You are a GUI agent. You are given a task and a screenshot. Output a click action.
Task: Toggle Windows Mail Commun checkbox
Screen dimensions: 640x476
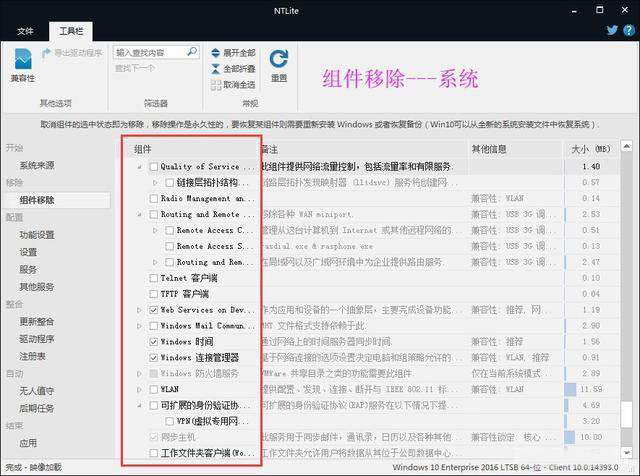tap(153, 326)
